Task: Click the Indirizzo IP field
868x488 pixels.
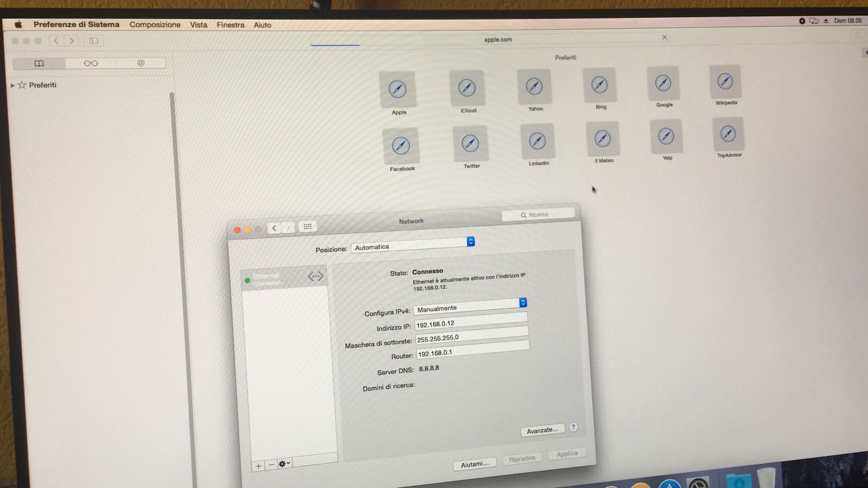Action: (471, 320)
